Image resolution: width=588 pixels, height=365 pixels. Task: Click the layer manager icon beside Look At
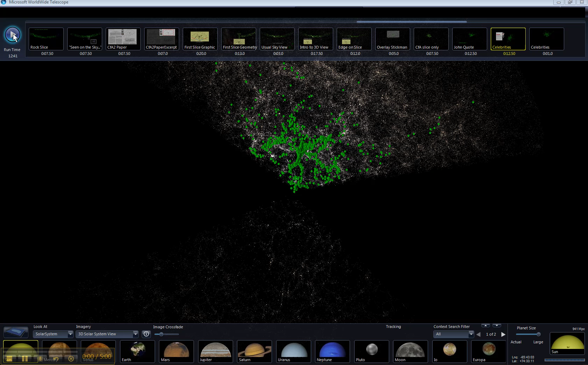[16, 332]
